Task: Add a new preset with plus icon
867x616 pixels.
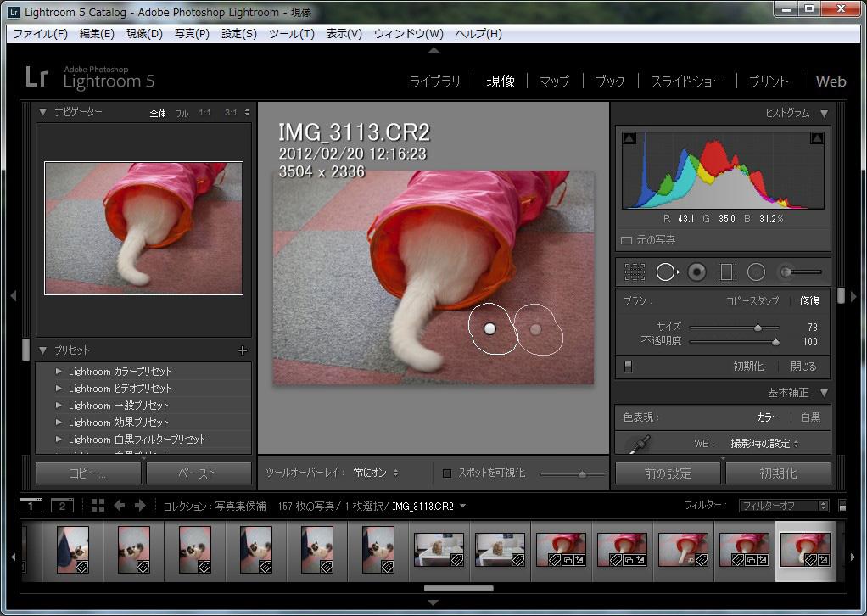Action: [243, 350]
